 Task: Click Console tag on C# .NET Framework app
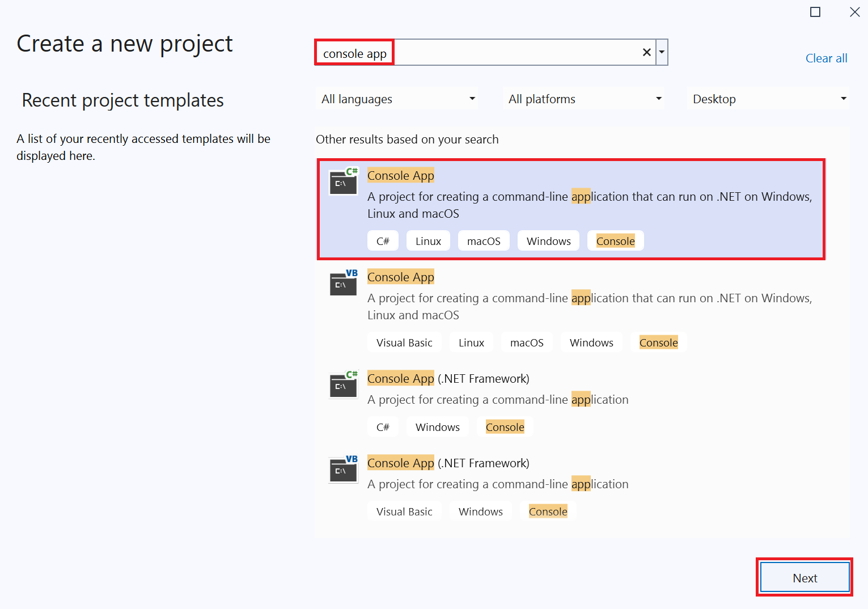505,427
